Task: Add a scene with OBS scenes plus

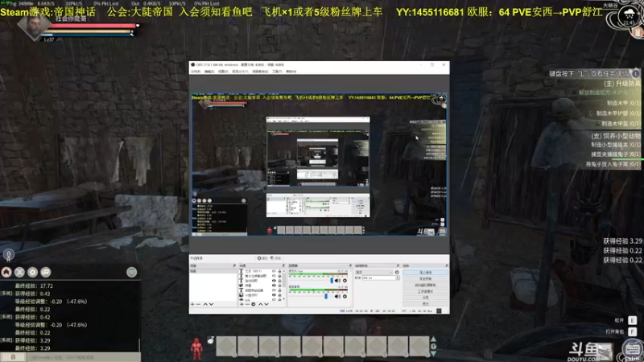Action: [x=192, y=304]
